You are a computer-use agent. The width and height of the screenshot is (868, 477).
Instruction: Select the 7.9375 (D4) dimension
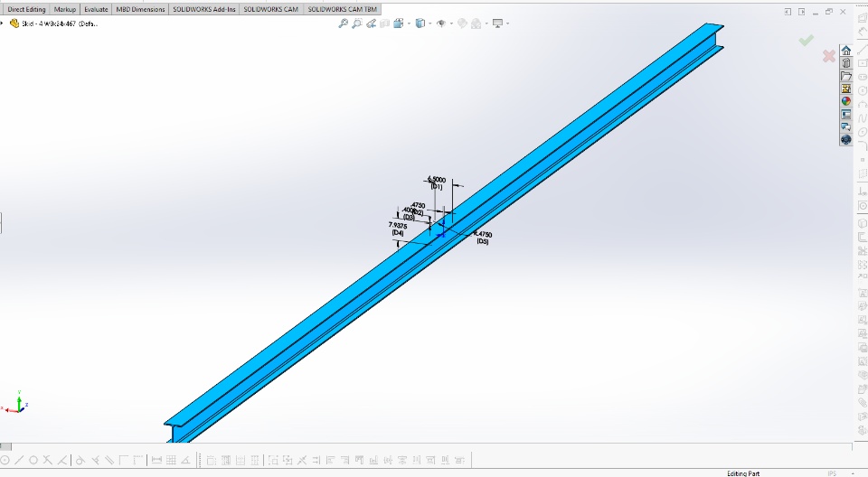(398, 229)
